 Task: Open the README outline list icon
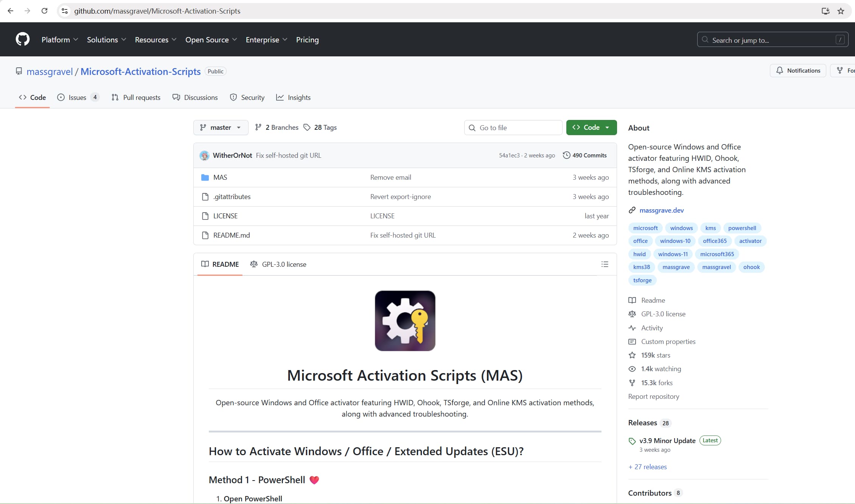(605, 264)
